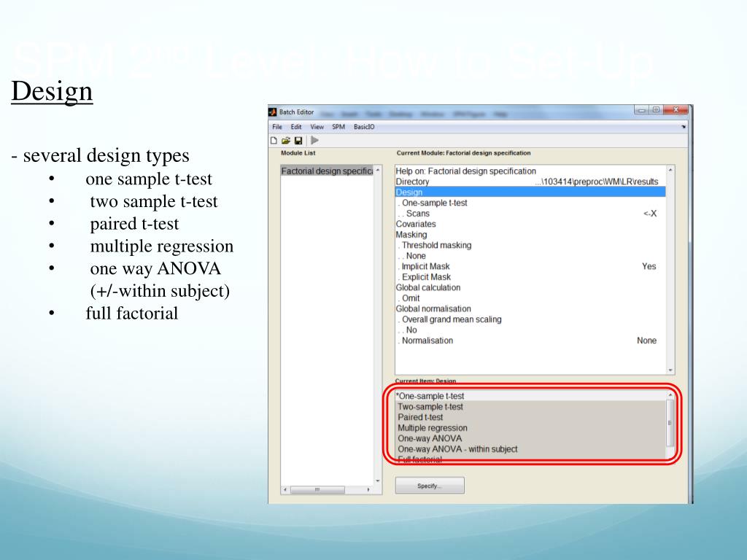
Task: Choose Paired t-test option
Action: [530, 417]
